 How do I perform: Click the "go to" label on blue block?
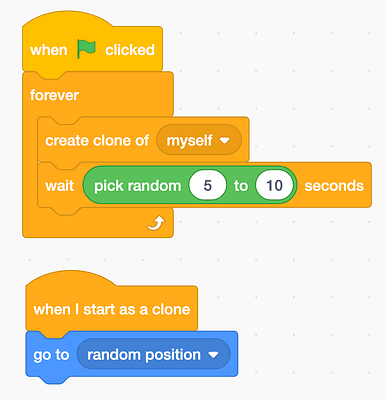point(51,355)
